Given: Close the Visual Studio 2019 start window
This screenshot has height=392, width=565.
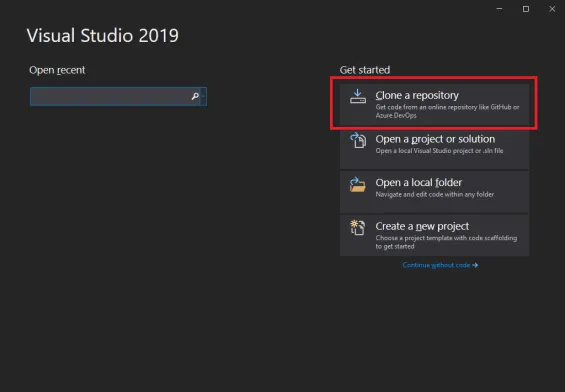Looking at the screenshot, I should pos(552,9).
